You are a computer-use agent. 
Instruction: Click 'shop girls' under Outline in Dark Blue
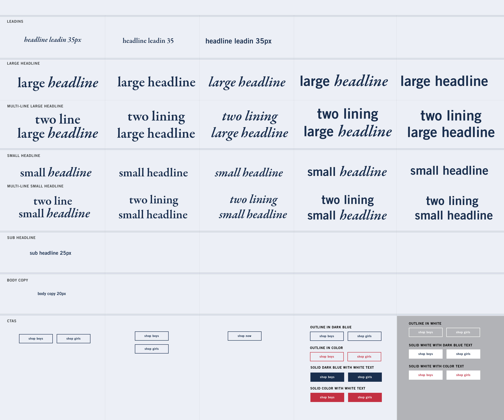[364, 336]
